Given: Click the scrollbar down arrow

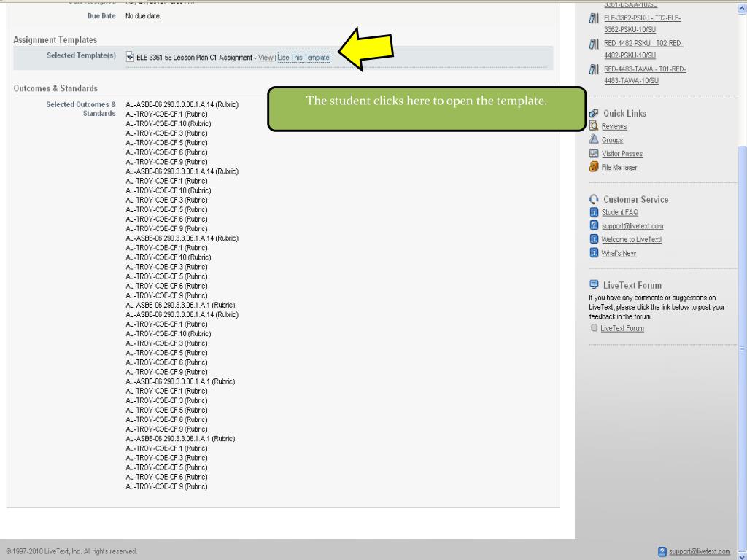Looking at the screenshot, I should 742,556.
